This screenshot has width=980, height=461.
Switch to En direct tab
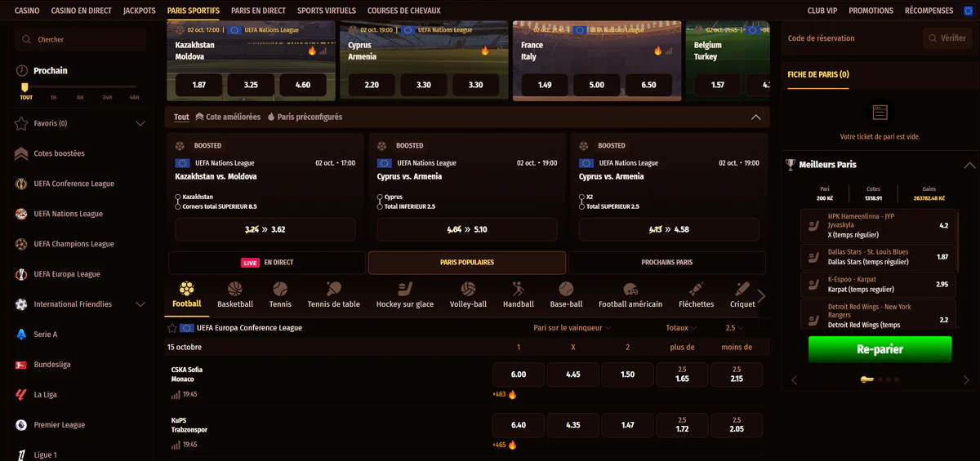coord(267,263)
